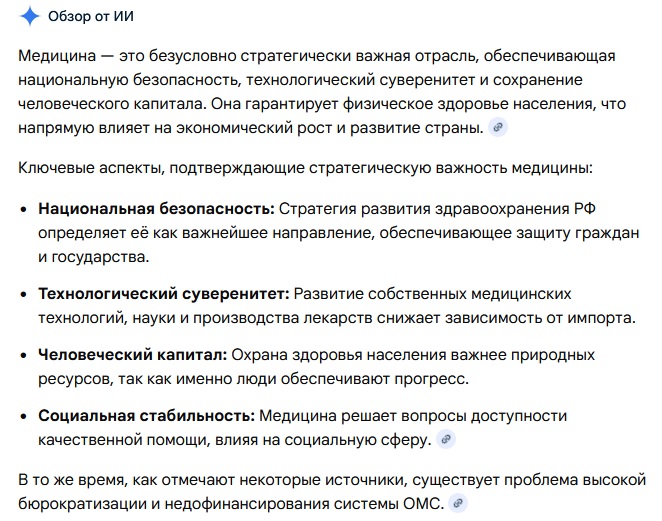This screenshot has height=521, width=662.
Task: Click the bullet dot before "Социальная стабильность"
Action: pos(24,416)
